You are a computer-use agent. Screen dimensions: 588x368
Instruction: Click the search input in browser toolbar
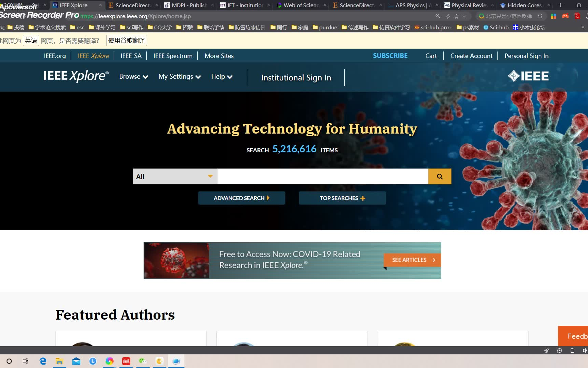(509, 16)
